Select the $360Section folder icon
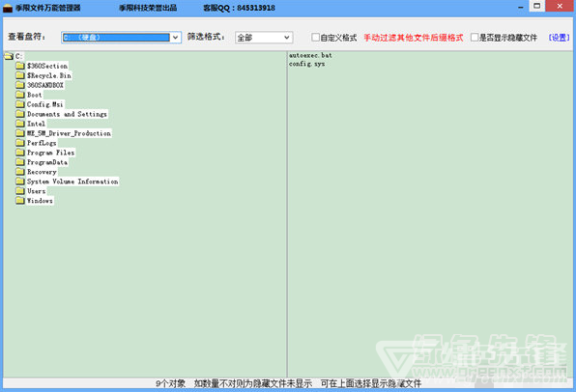 point(20,66)
